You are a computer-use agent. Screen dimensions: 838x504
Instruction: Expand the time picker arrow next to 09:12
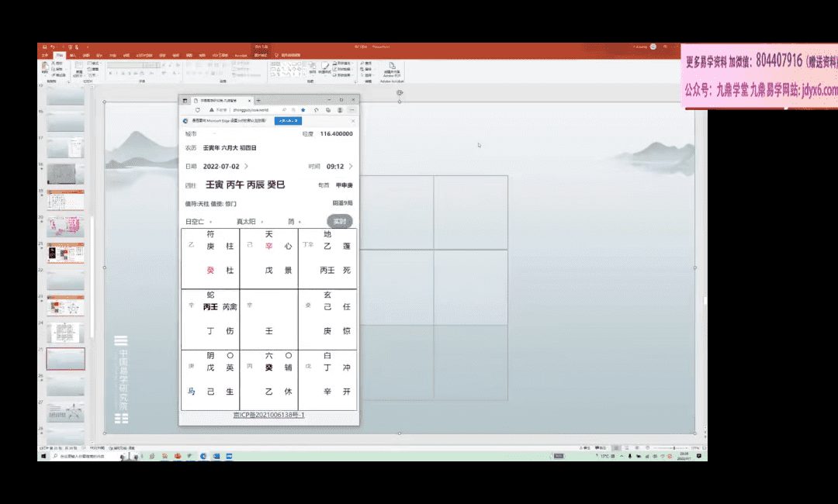[350, 166]
